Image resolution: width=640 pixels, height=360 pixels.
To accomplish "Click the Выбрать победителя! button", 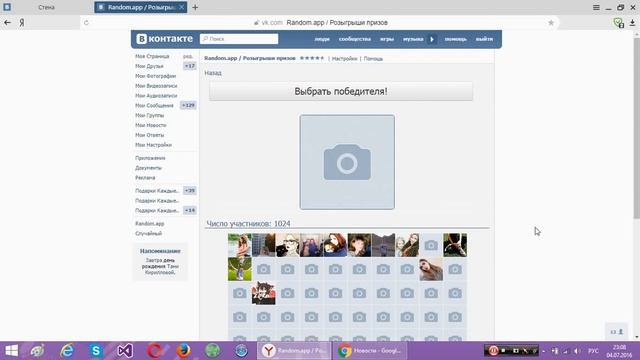I will click(341, 91).
